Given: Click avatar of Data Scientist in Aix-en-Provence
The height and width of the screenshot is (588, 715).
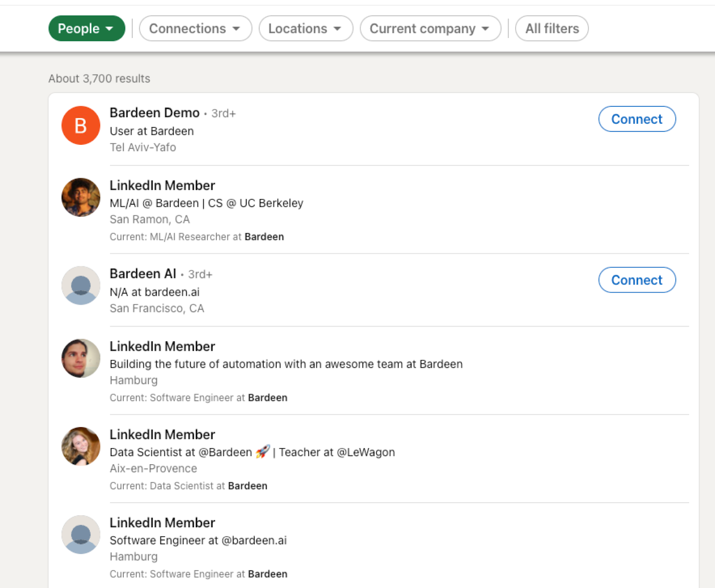Looking at the screenshot, I should [81, 446].
